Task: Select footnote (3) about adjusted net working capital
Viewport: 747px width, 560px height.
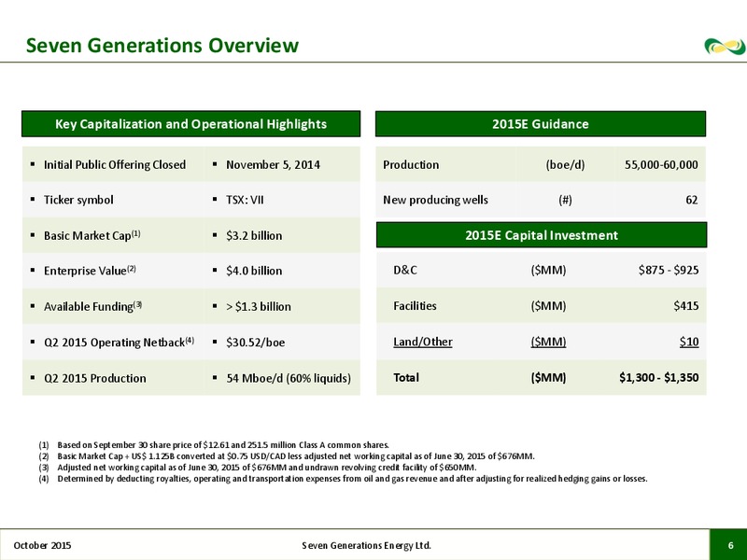Action: click(258, 468)
